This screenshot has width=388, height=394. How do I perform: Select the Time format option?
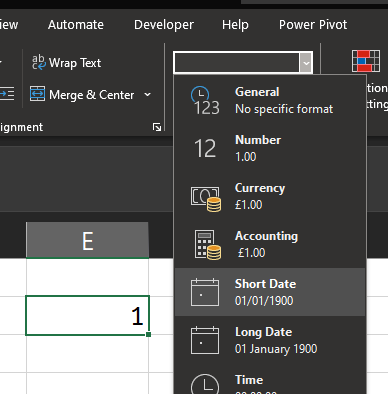[x=270, y=379]
